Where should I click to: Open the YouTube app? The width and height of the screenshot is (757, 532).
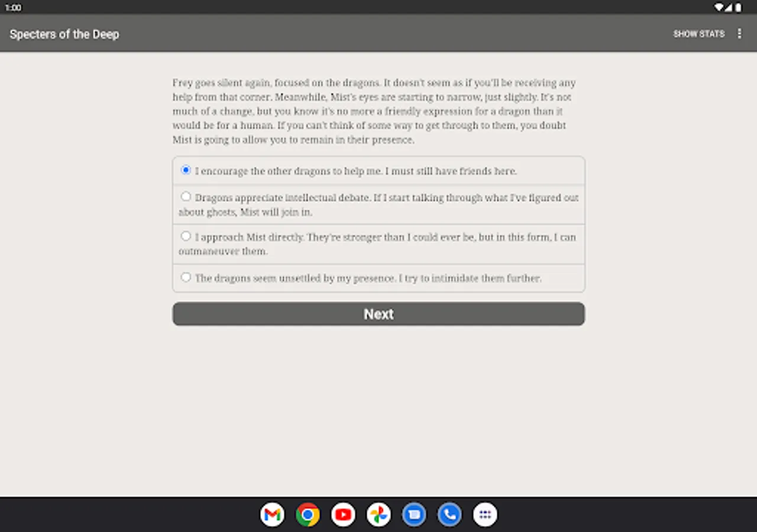tap(343, 514)
